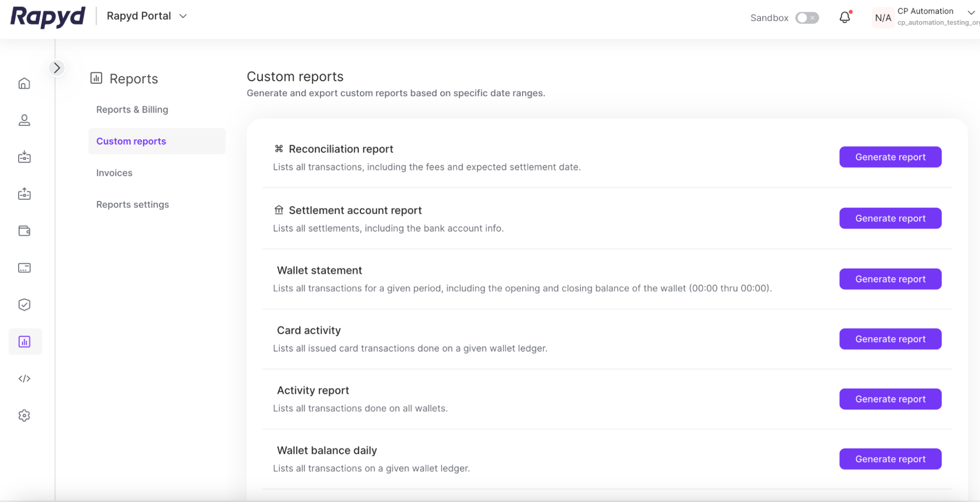Expand the collapsed sidebar with the chevron arrow
Image resolution: width=980 pixels, height=502 pixels.
pyautogui.click(x=56, y=68)
